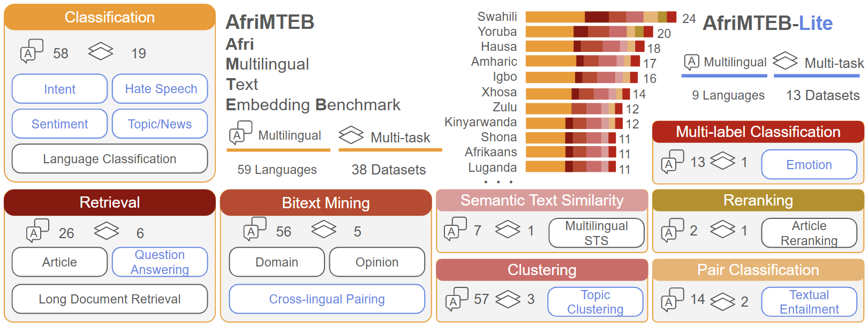Choose the Emotion task button
Image resolution: width=868 pixels, height=327 pixels.
809,165
